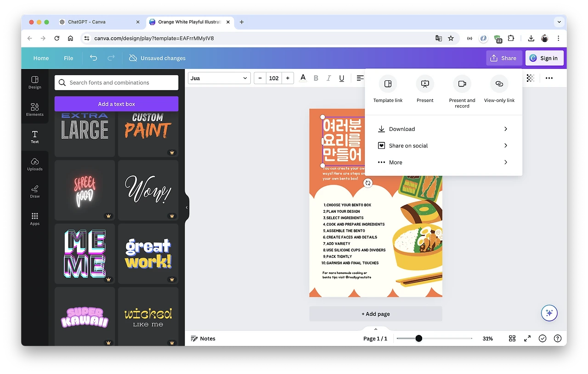The height and width of the screenshot is (374, 588).
Task: Open the font family dropdown showing Jua
Action: (x=219, y=78)
